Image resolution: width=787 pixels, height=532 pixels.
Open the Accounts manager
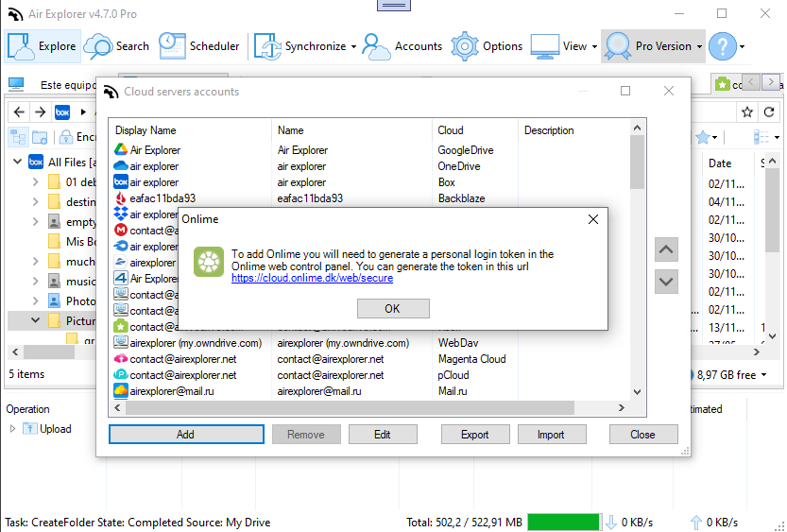click(402, 46)
